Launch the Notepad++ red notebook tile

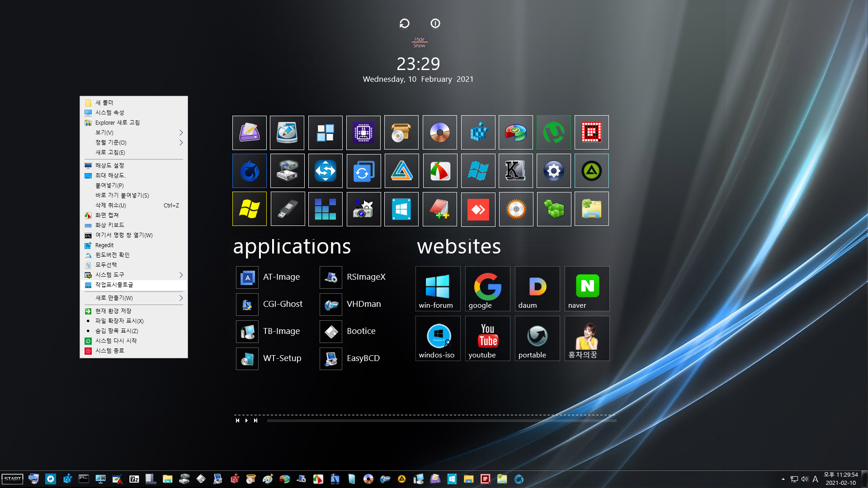click(440, 209)
